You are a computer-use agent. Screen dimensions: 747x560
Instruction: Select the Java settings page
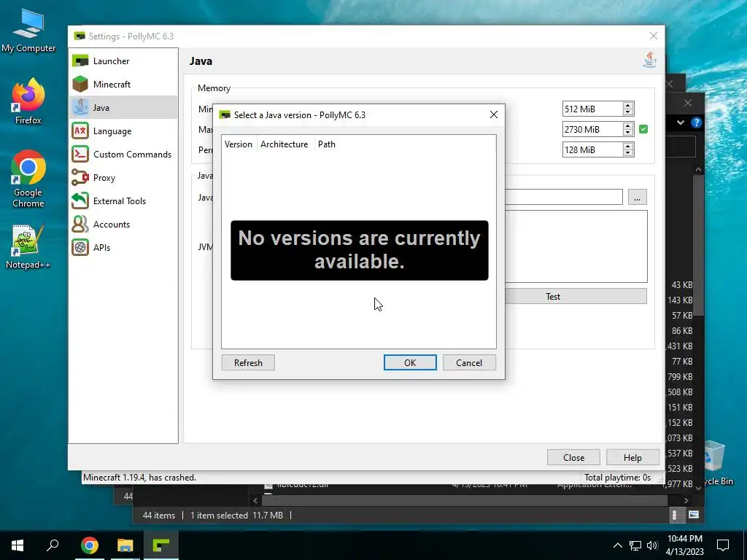pos(123,108)
